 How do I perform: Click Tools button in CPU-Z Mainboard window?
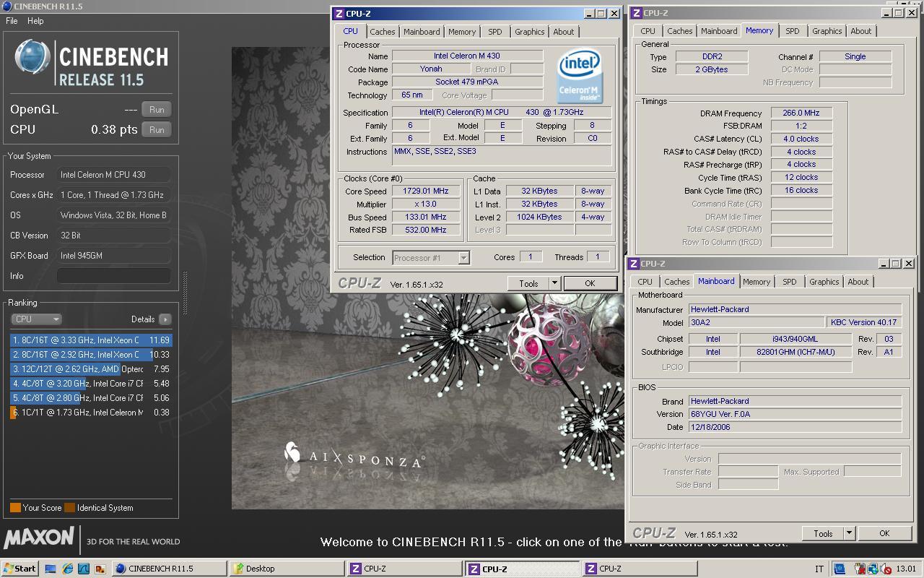(823, 533)
